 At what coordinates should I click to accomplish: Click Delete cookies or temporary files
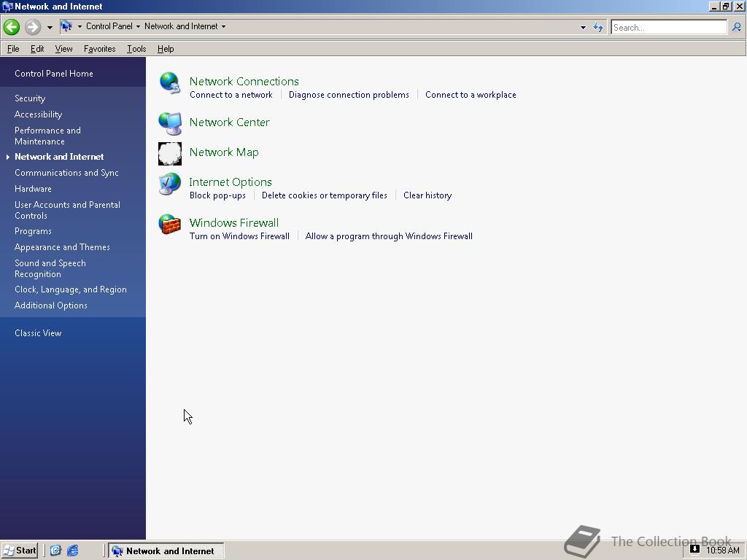coord(325,195)
